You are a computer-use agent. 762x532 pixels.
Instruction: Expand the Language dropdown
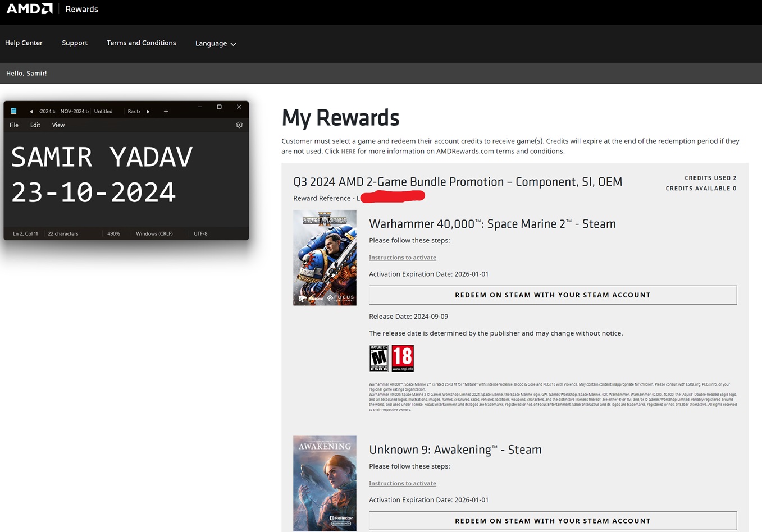216,43
